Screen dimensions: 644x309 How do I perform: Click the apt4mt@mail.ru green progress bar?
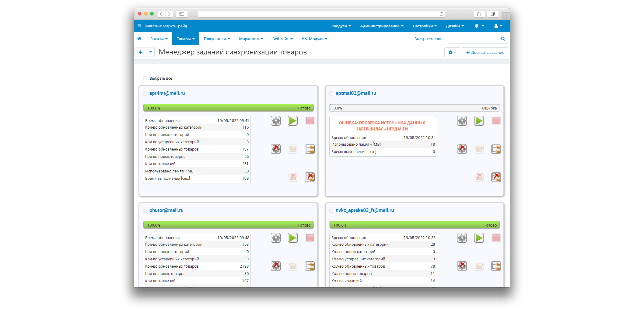(x=228, y=108)
